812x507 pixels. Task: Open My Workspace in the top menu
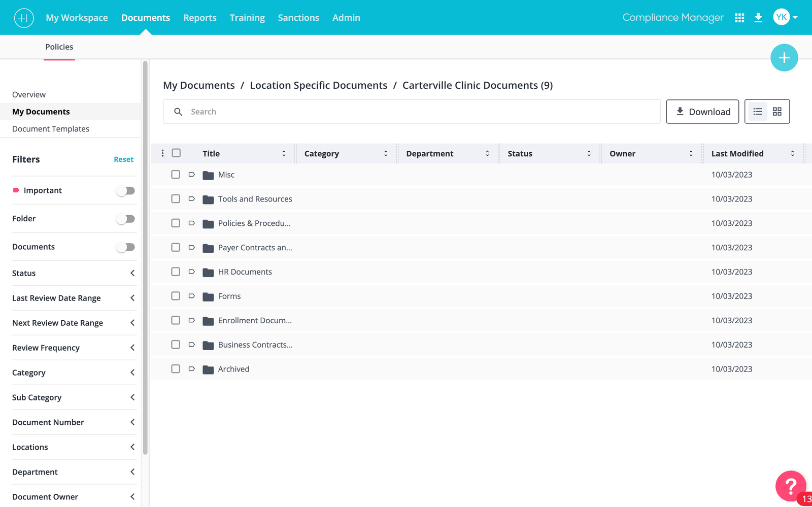tap(77, 18)
